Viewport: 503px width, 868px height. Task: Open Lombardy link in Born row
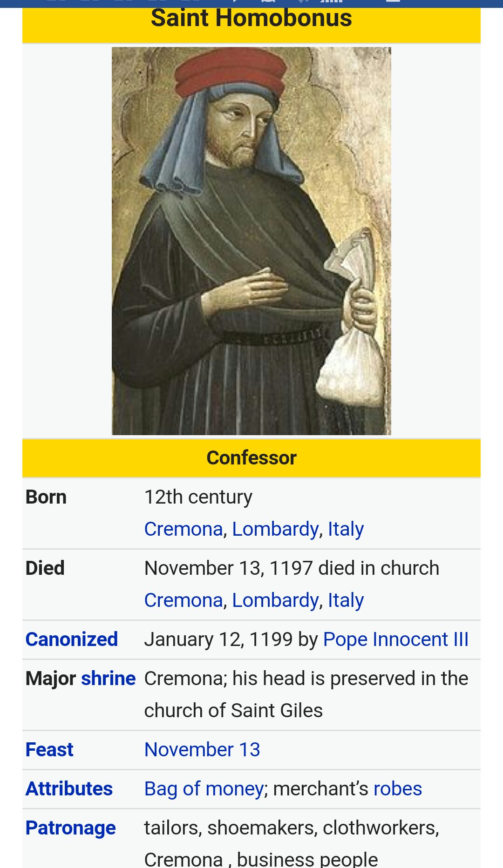pos(275,529)
